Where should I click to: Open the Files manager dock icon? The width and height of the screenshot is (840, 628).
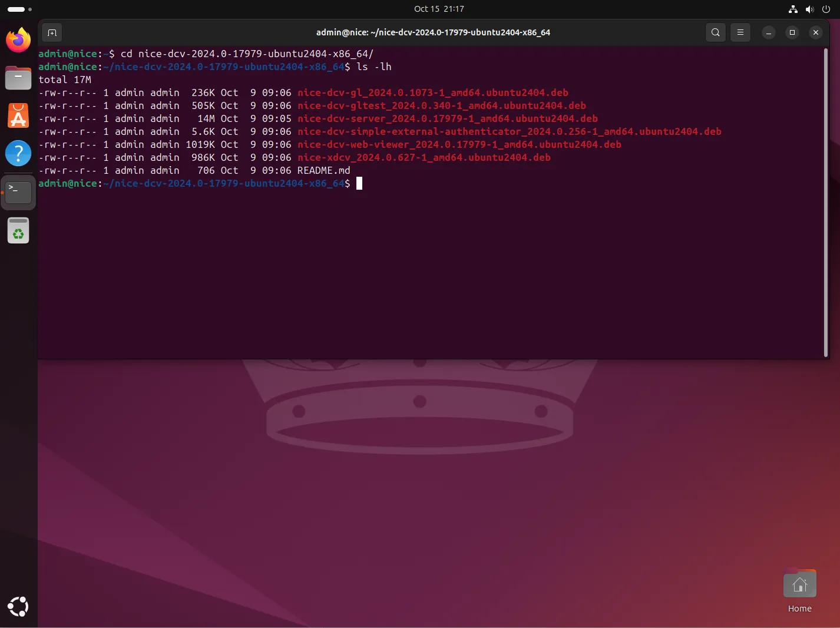(x=18, y=77)
